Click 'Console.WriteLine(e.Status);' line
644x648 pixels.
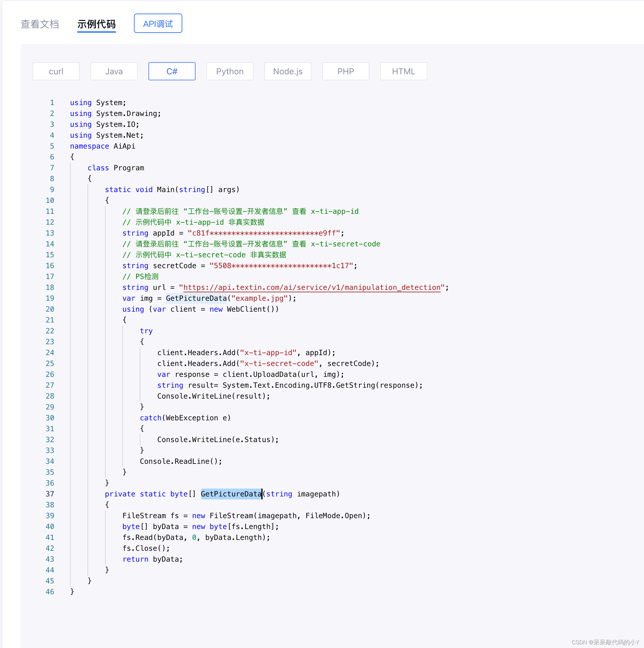[218, 440]
